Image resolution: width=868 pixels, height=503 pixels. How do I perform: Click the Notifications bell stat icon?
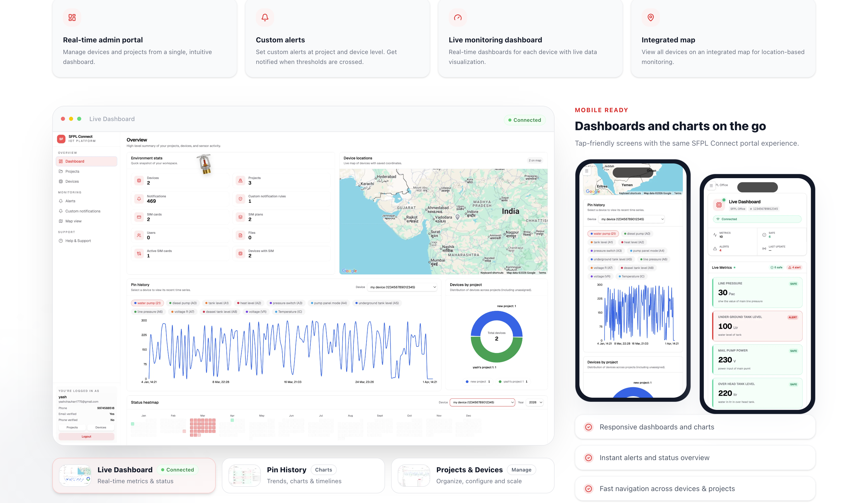[x=139, y=199]
